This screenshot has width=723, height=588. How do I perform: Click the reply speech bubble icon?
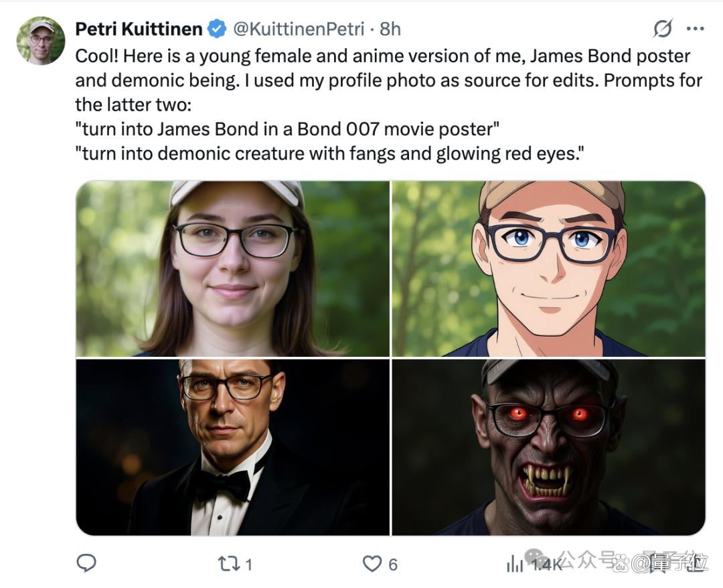pyautogui.click(x=86, y=563)
